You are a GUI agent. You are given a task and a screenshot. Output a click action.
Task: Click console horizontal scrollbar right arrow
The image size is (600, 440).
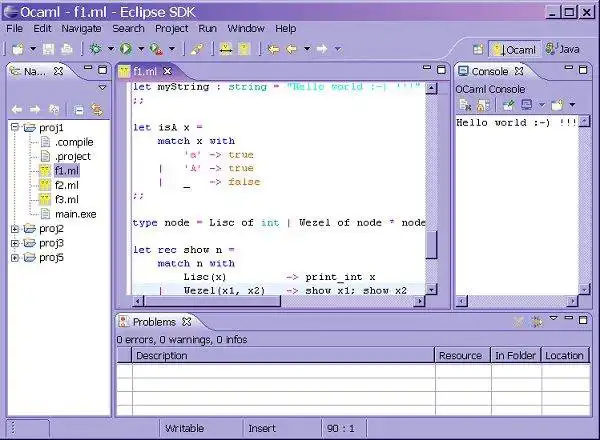pyautogui.click(x=572, y=301)
